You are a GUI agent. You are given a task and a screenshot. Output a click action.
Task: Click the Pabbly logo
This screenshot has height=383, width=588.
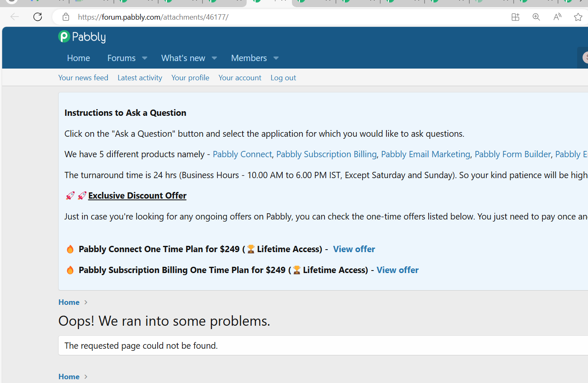[x=82, y=37]
